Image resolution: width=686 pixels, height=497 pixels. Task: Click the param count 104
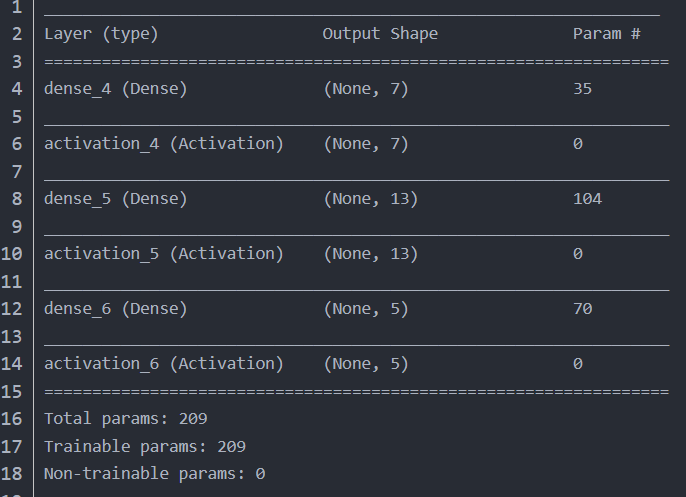coord(587,199)
